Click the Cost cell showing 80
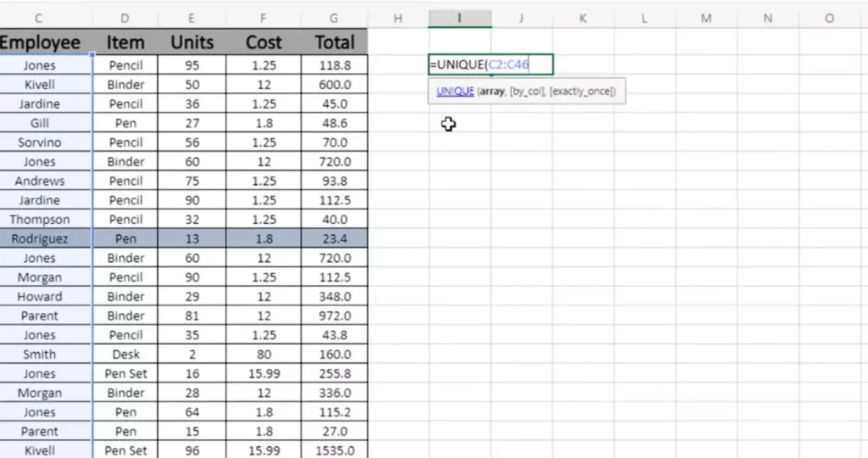Viewport: 868px width, 458px height. (264, 355)
